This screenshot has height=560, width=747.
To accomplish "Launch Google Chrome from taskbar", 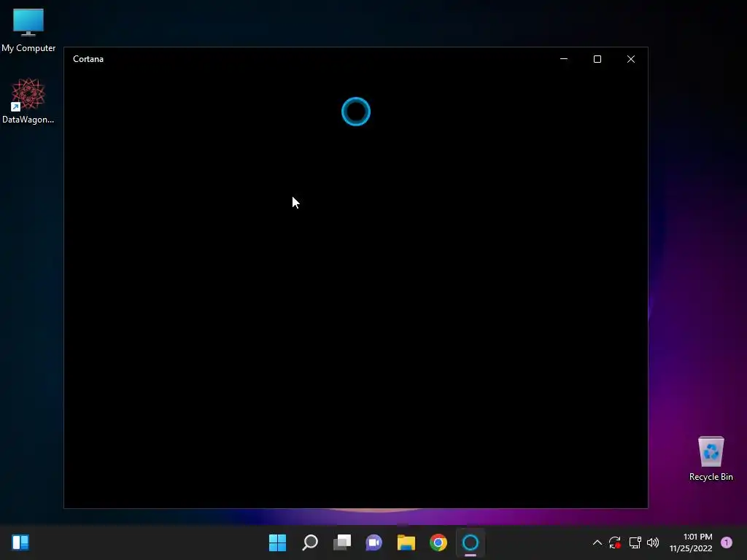I will point(438,542).
